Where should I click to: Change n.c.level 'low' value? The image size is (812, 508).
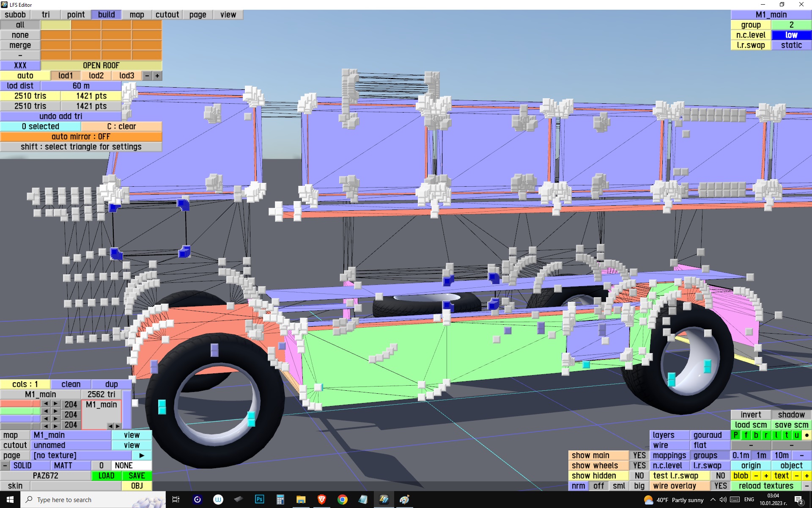pyautogui.click(x=791, y=35)
